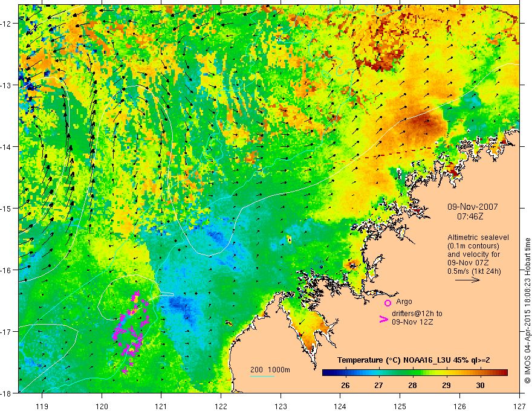Screen dimensions: 532x411
Task: Click the longitude axis label '126'
Action: tap(459, 406)
